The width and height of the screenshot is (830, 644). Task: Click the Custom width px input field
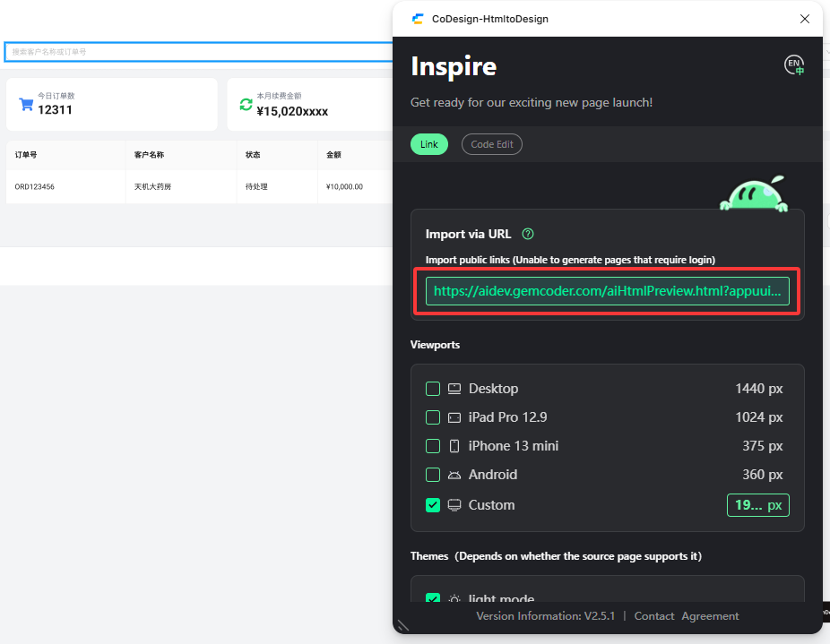tap(758, 505)
